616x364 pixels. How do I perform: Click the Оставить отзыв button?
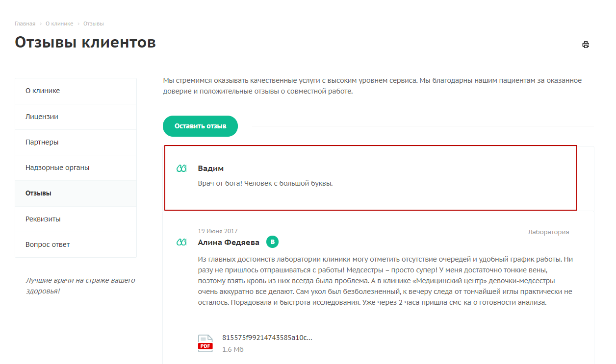pyautogui.click(x=200, y=126)
